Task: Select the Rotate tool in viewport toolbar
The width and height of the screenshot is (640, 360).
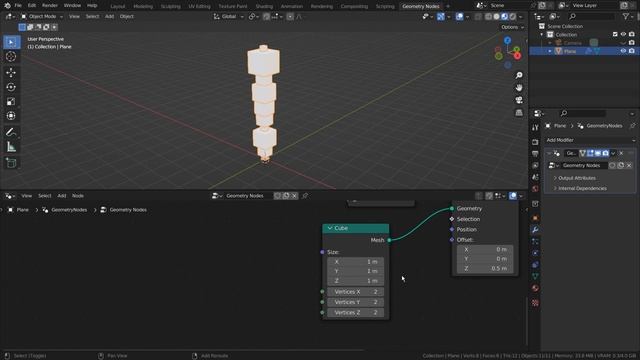Action: pyautogui.click(x=11, y=87)
